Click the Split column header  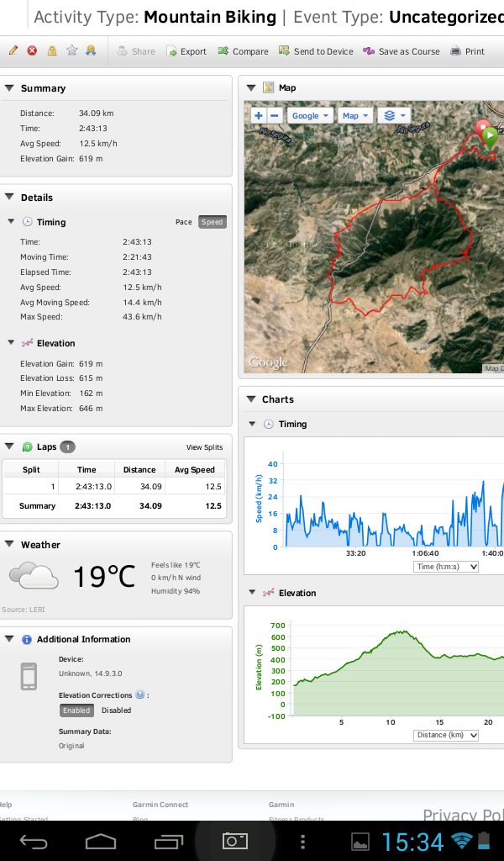(31, 469)
